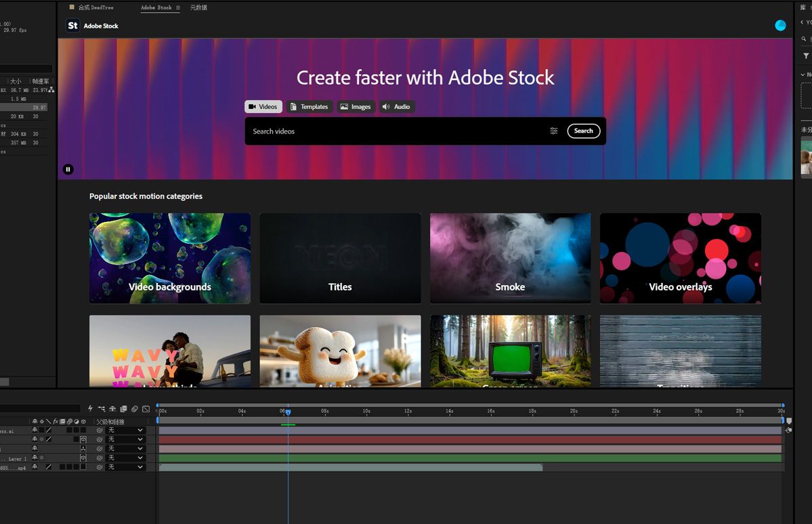Click the Shy switch column header icon

pos(35,422)
